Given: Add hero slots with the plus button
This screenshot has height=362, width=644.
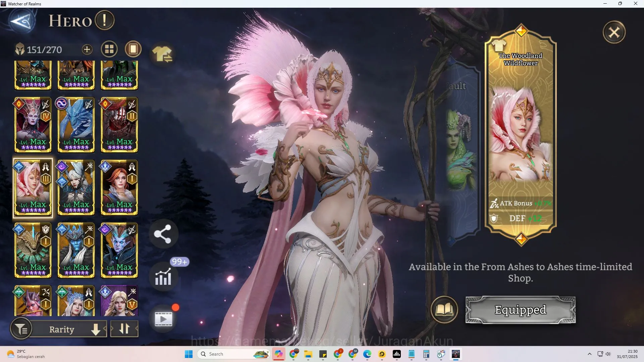Looking at the screenshot, I should click(x=87, y=50).
